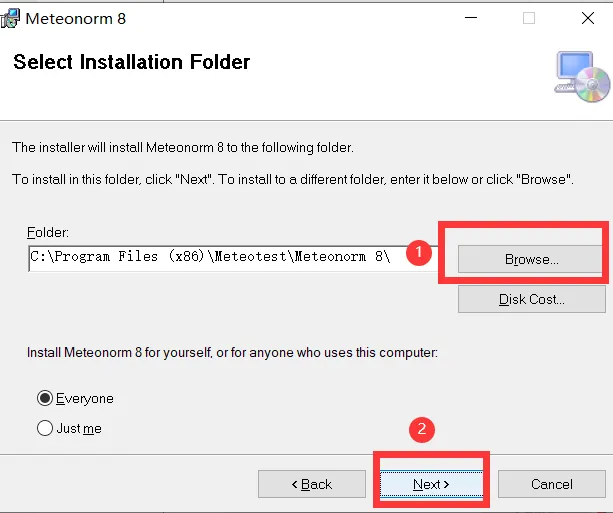This screenshot has width=613, height=513.
Task: Click the Meteonorm 8 window title text
Action: (76, 18)
